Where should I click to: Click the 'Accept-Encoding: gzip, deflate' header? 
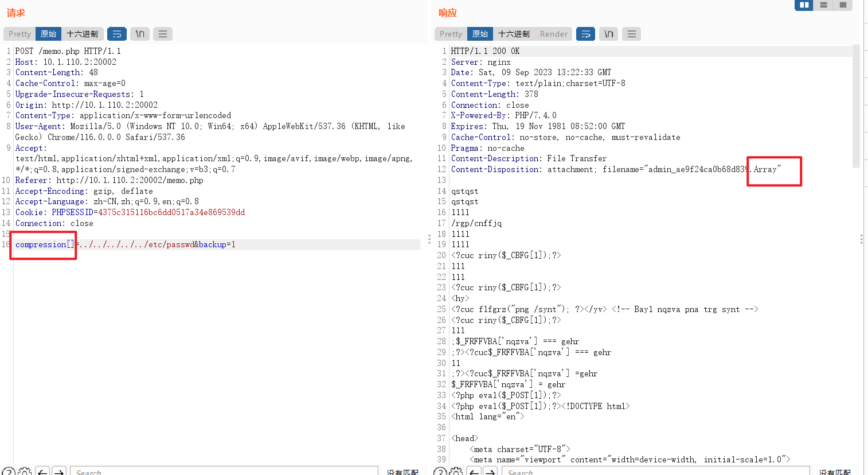(84, 191)
